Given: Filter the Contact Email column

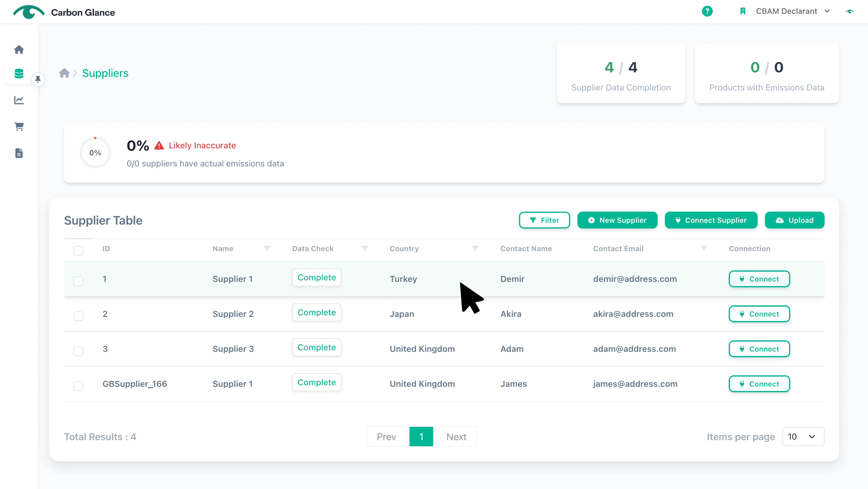Looking at the screenshot, I should point(703,248).
